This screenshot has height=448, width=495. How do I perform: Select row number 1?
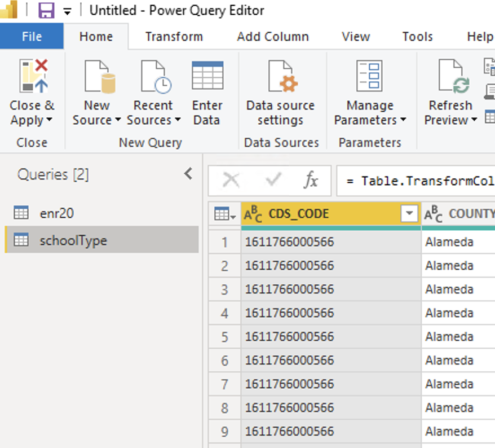(224, 242)
